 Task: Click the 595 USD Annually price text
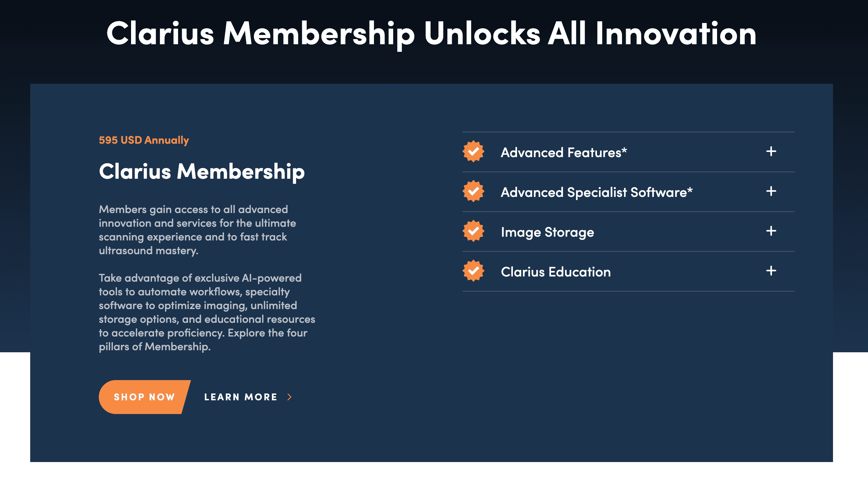[x=144, y=140]
